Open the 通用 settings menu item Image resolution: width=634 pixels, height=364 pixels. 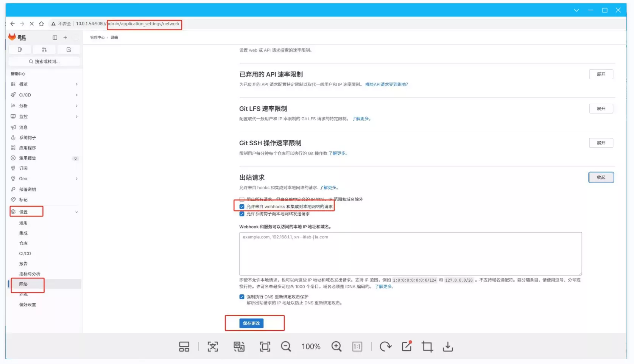[x=23, y=223]
